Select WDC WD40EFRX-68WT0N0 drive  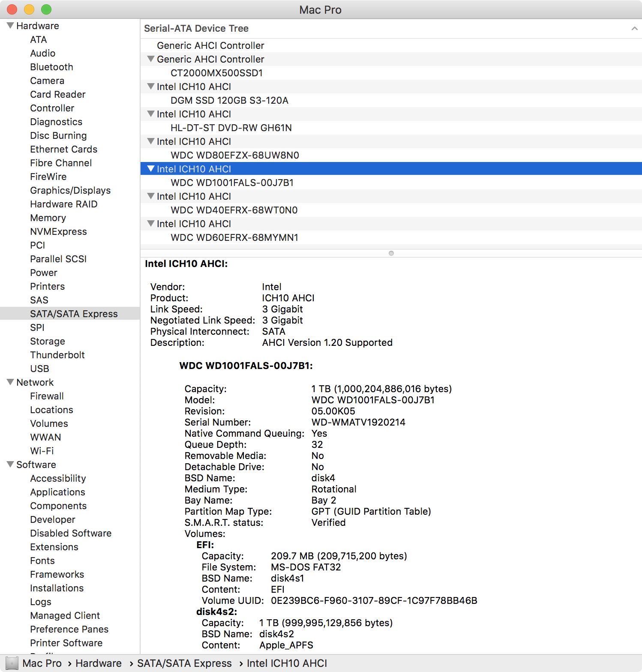point(391,210)
